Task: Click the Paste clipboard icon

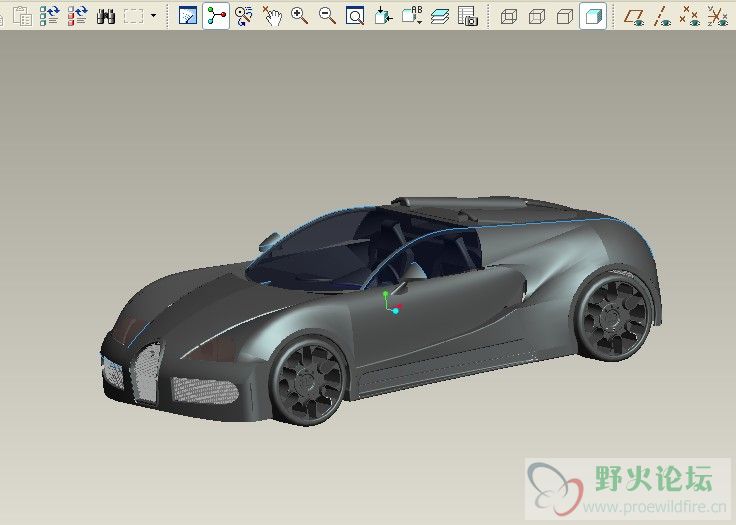Action: (x=22, y=16)
